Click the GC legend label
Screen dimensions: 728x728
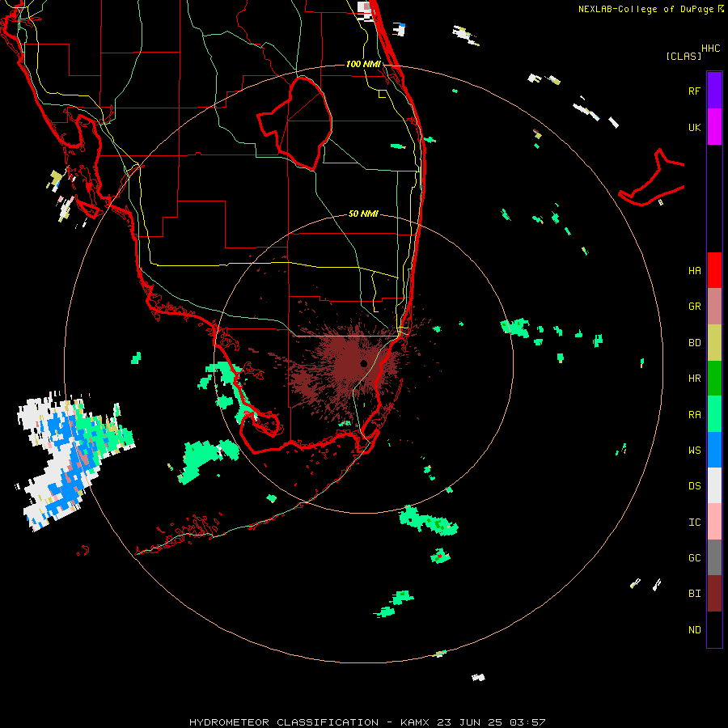click(694, 558)
